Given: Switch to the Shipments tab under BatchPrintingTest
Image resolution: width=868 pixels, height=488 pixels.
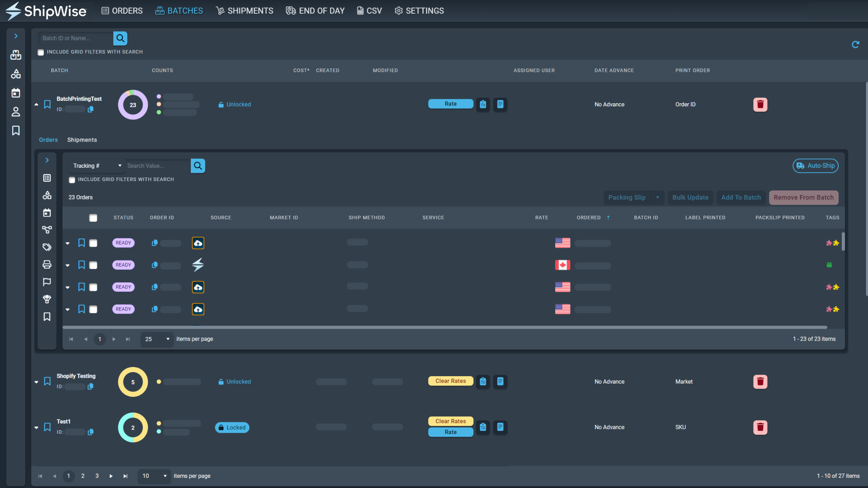Looking at the screenshot, I should coord(82,140).
